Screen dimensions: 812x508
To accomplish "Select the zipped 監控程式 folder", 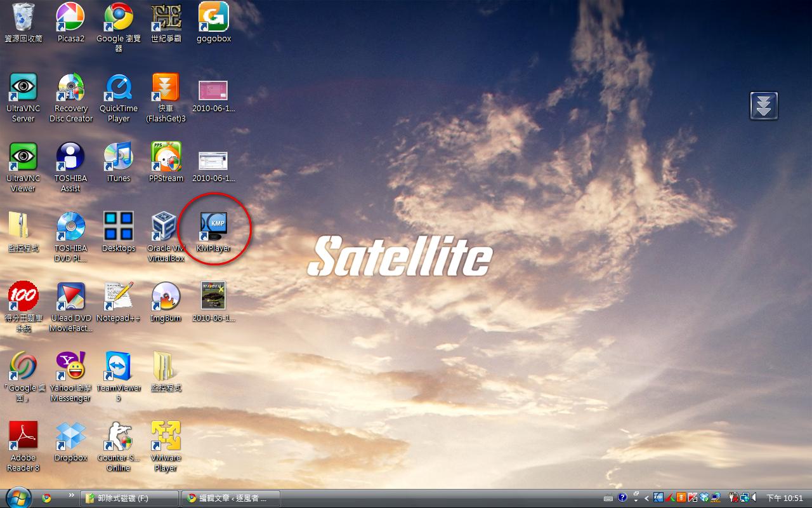I will coord(23,233).
